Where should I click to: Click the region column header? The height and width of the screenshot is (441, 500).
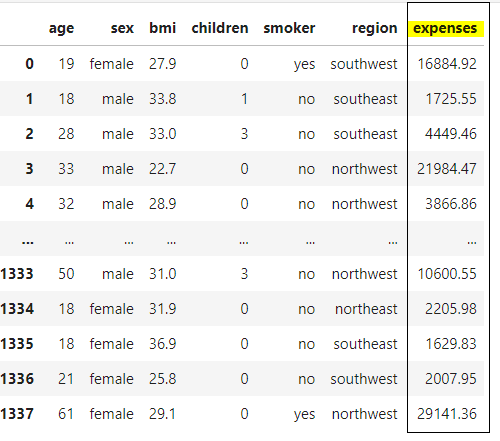(375, 29)
